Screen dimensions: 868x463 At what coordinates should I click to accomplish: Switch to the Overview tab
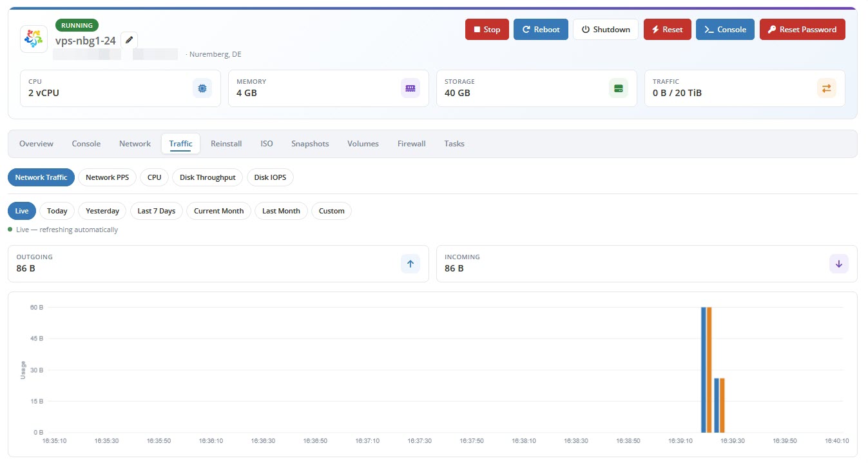point(36,144)
